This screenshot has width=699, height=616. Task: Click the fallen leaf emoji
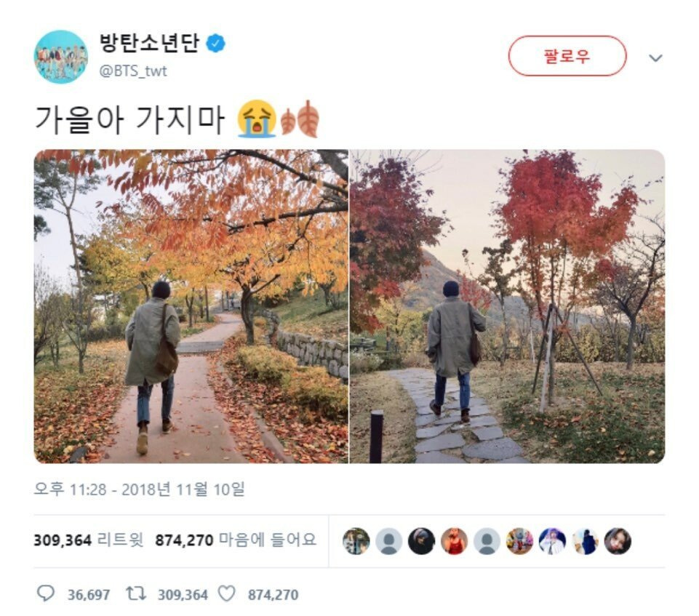(300, 119)
